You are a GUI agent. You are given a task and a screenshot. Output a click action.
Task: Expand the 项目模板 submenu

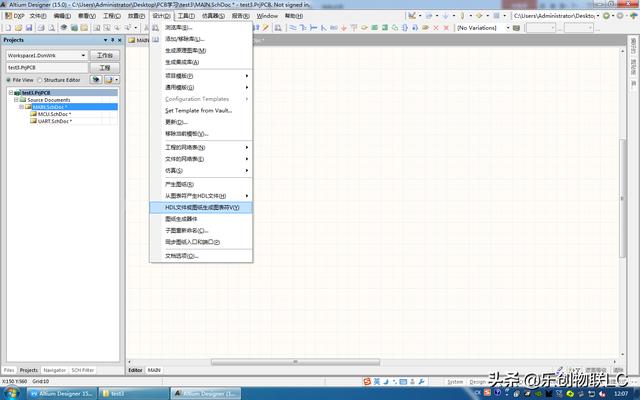[201, 76]
